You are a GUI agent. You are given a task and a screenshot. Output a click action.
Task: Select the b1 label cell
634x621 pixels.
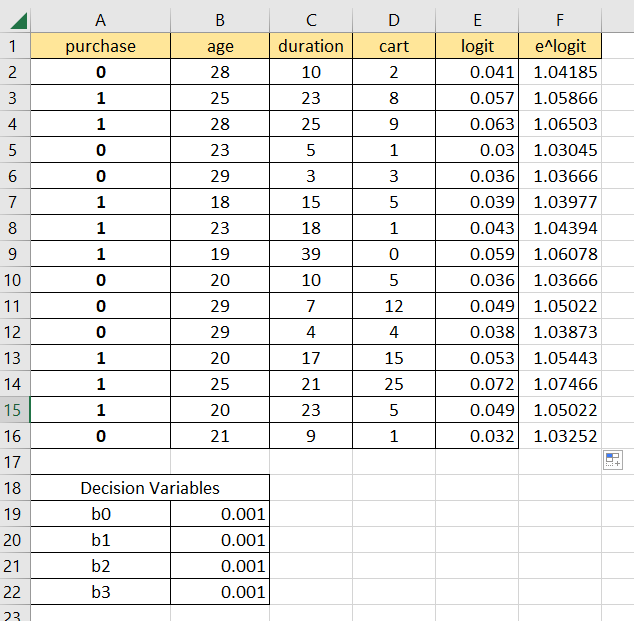100,540
